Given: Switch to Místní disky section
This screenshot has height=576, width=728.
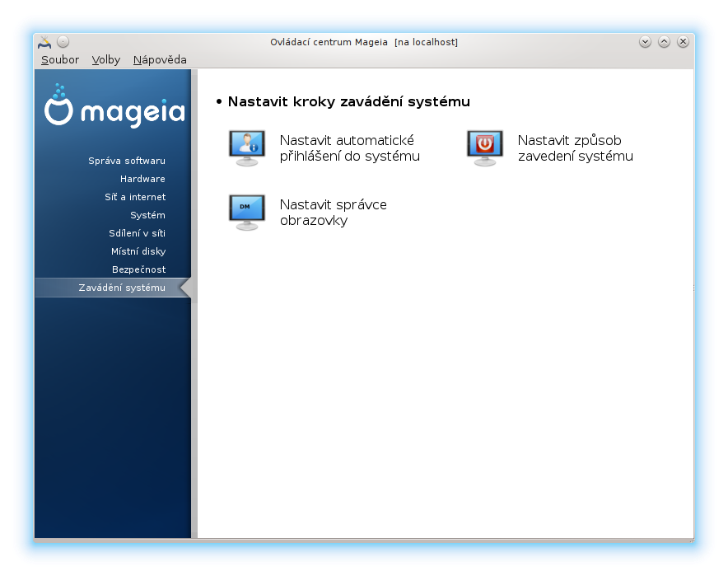Looking at the screenshot, I should coord(138,251).
